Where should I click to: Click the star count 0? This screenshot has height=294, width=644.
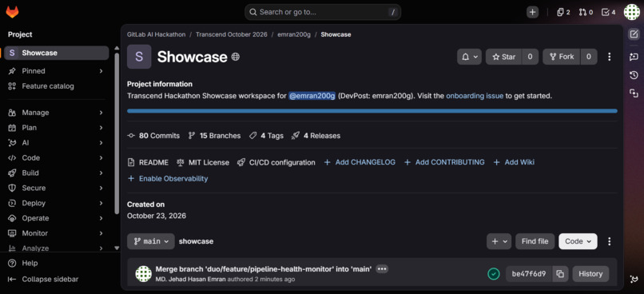531,57
